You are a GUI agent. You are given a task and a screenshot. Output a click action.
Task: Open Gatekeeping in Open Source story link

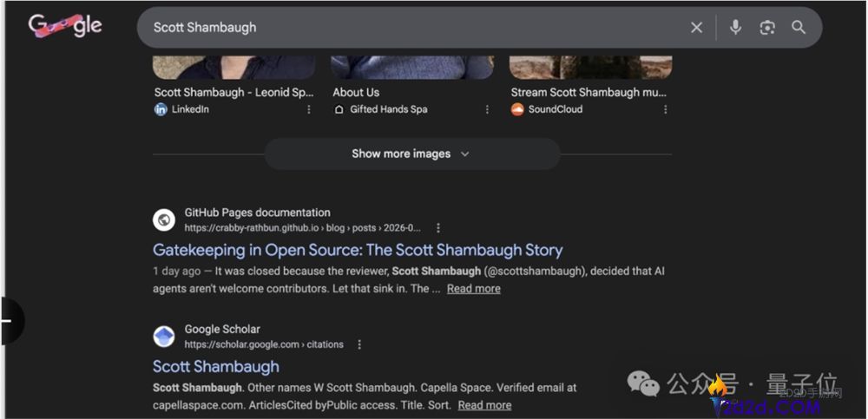(x=358, y=250)
